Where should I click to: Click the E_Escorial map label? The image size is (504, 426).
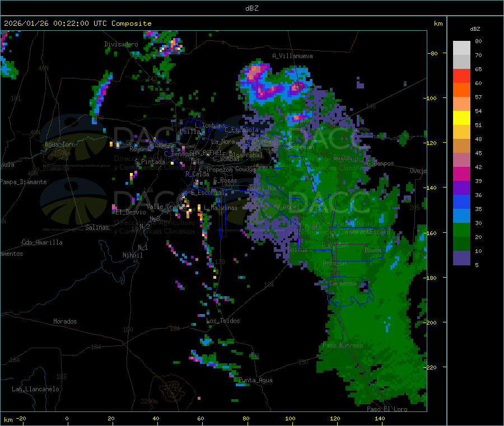tap(208, 193)
